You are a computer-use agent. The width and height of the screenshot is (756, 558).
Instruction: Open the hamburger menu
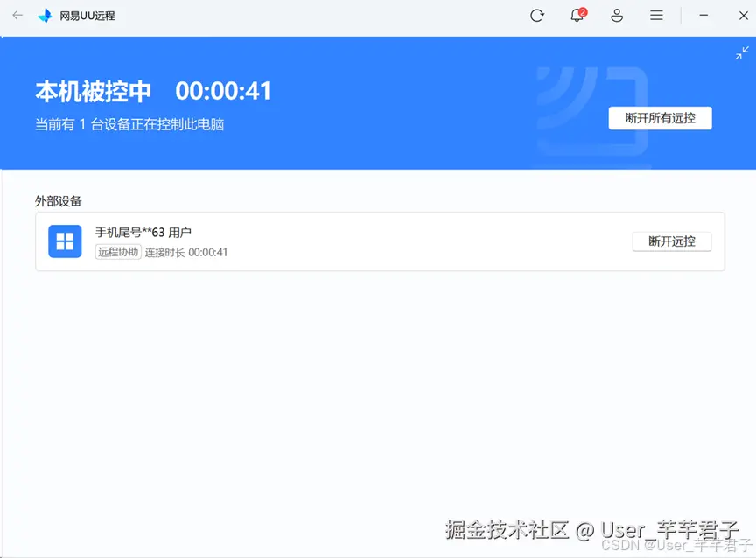pyautogui.click(x=656, y=15)
